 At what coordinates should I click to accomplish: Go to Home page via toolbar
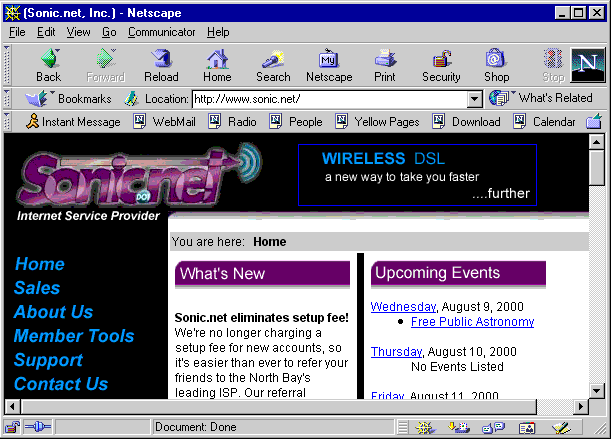click(217, 65)
